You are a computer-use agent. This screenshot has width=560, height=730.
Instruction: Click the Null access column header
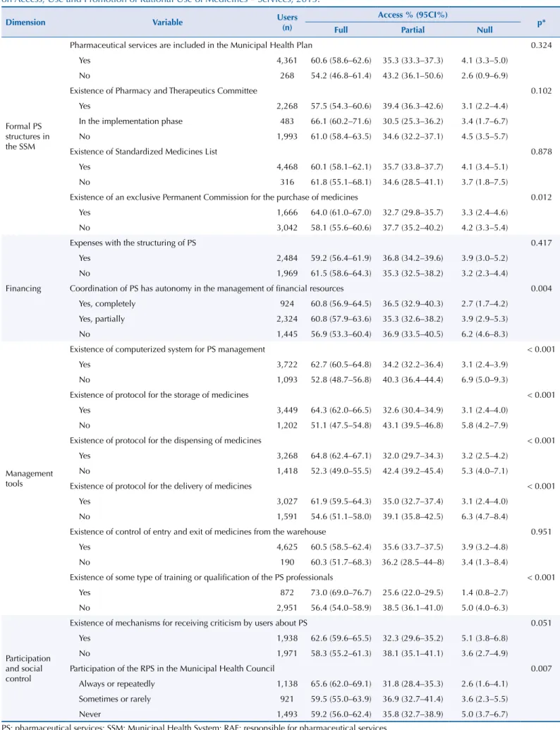[485, 30]
